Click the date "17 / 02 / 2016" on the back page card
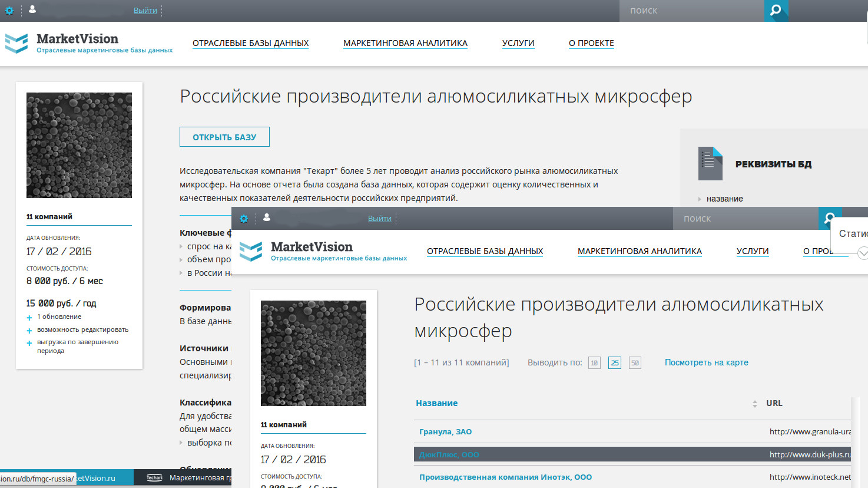 pyautogui.click(x=59, y=252)
